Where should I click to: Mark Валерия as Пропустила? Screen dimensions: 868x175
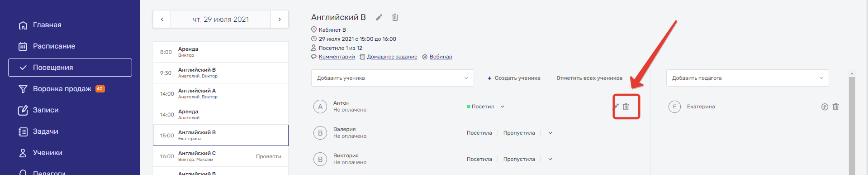pyautogui.click(x=519, y=133)
